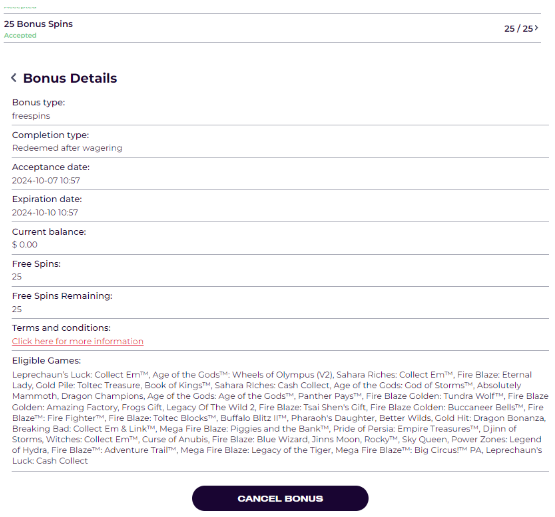Click the Cancel Bonus button
Viewport: 555px width, 517px height.
[280, 498]
